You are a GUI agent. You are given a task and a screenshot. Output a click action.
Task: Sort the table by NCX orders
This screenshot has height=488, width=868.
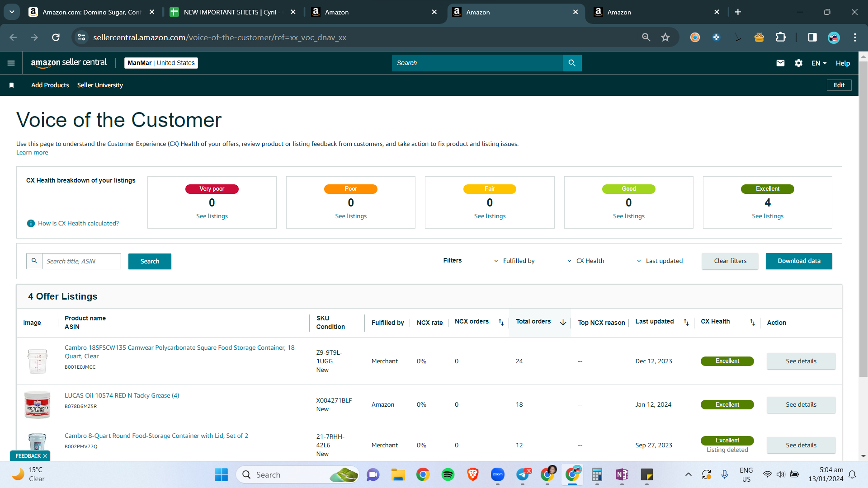point(501,322)
